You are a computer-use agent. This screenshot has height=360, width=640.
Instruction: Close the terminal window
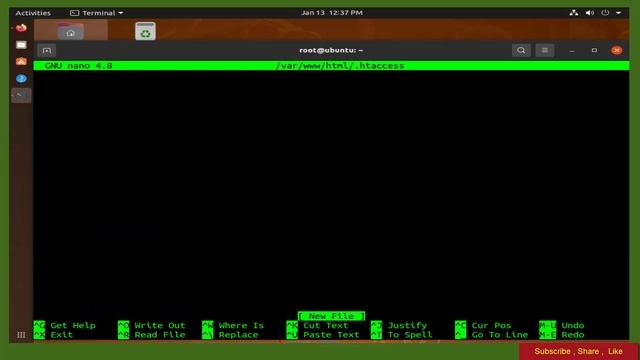tap(616, 50)
